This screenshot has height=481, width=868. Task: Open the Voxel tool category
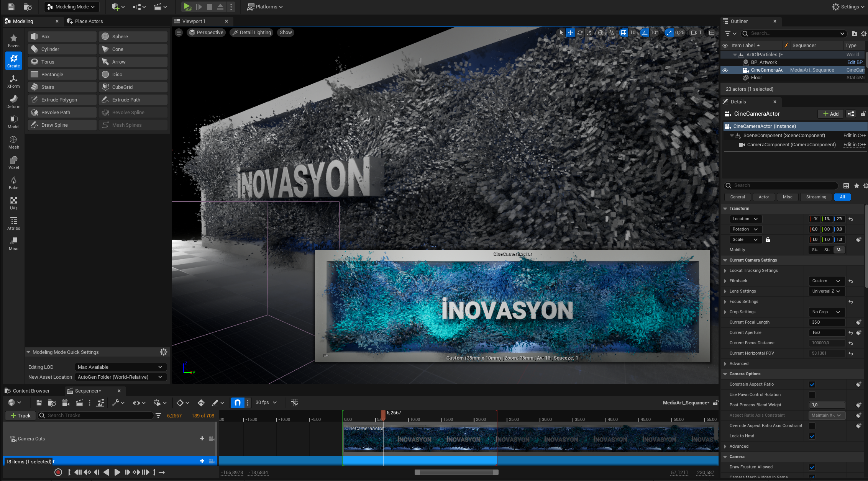(13, 162)
